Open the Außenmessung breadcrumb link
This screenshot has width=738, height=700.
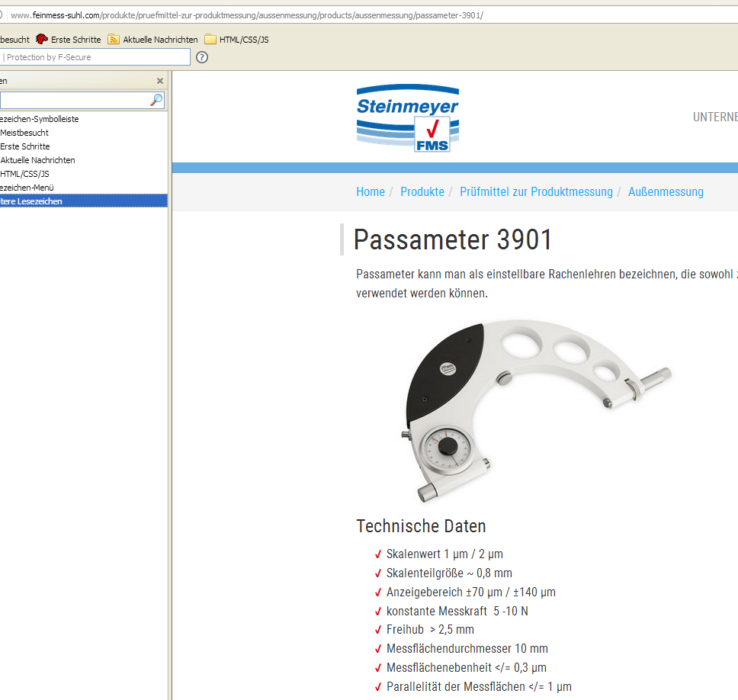666,191
